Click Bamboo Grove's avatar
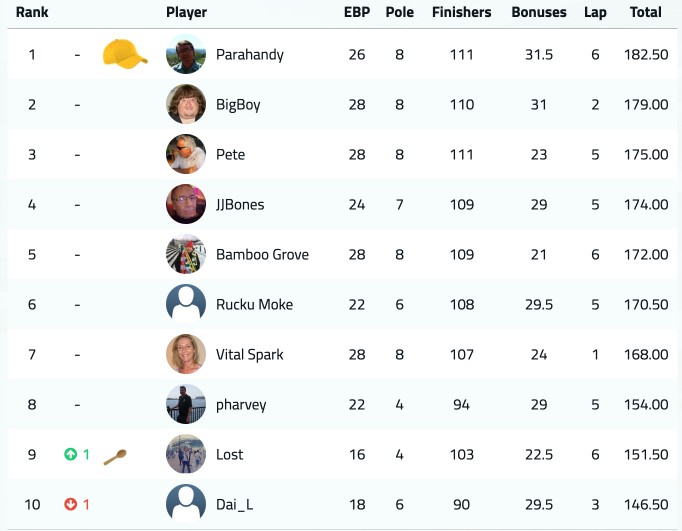 (186, 254)
